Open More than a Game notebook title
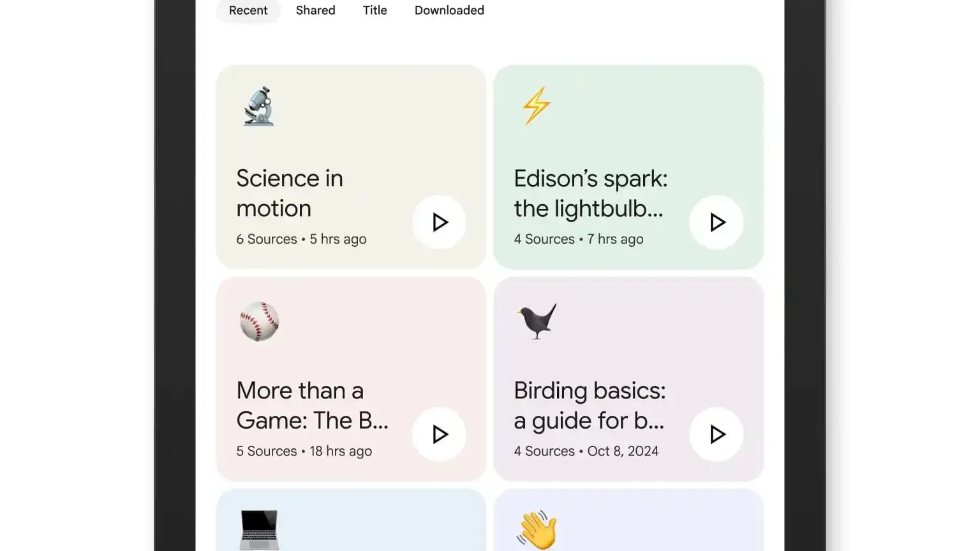 click(312, 406)
